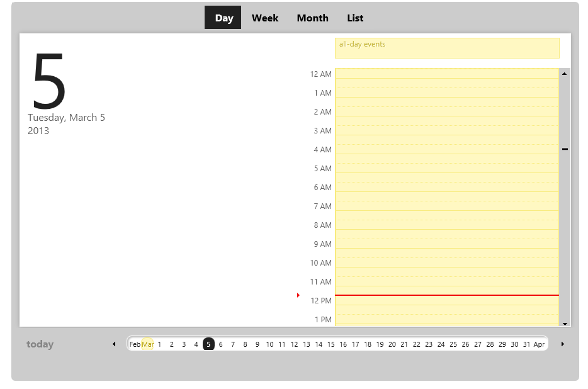This screenshot has width=588, height=389.
Task: Switch to the Month view tab
Action: [x=312, y=18]
